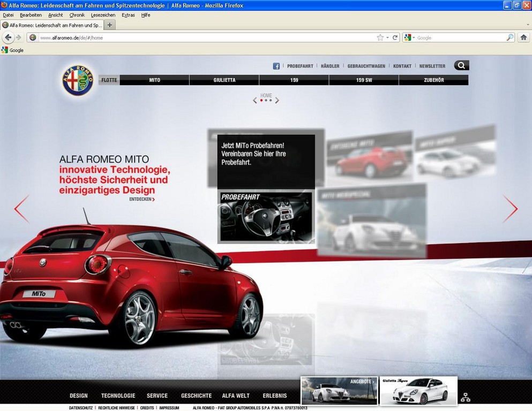Click the small next chevron near HOME
This screenshot has height=411, width=532.
point(277,100)
